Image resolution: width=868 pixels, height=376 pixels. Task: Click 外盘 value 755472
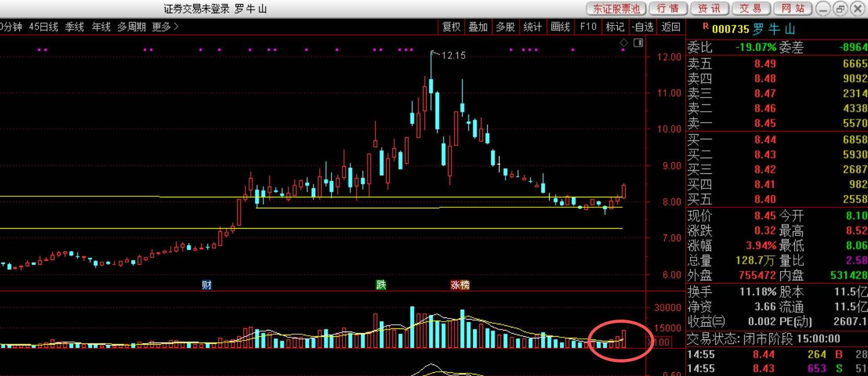coord(757,275)
